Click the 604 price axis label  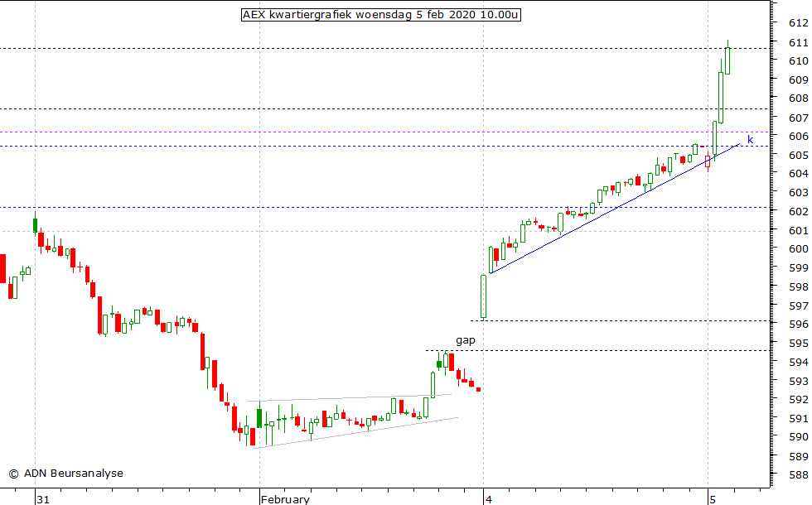pyautogui.click(x=798, y=173)
